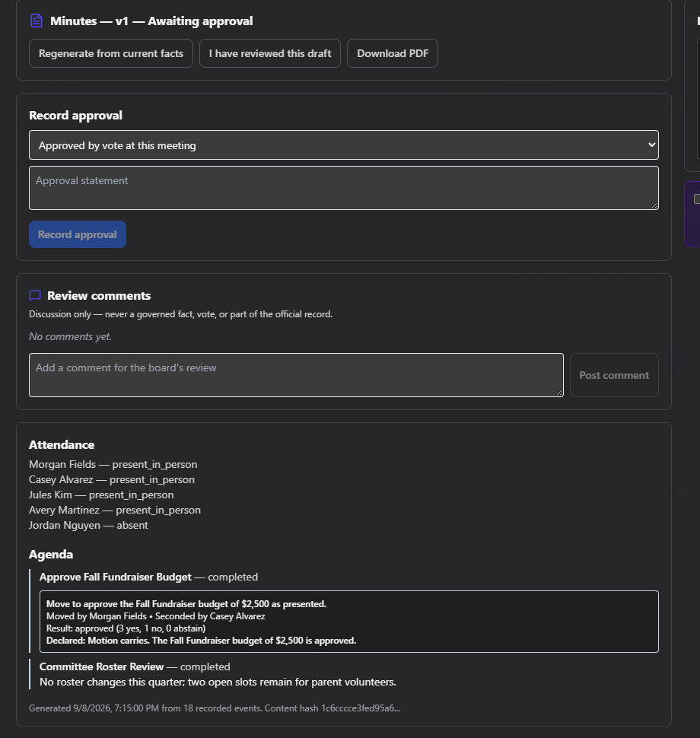Viewport: 700px width, 738px height.
Task: Click the Post comment button
Action: pyautogui.click(x=614, y=375)
